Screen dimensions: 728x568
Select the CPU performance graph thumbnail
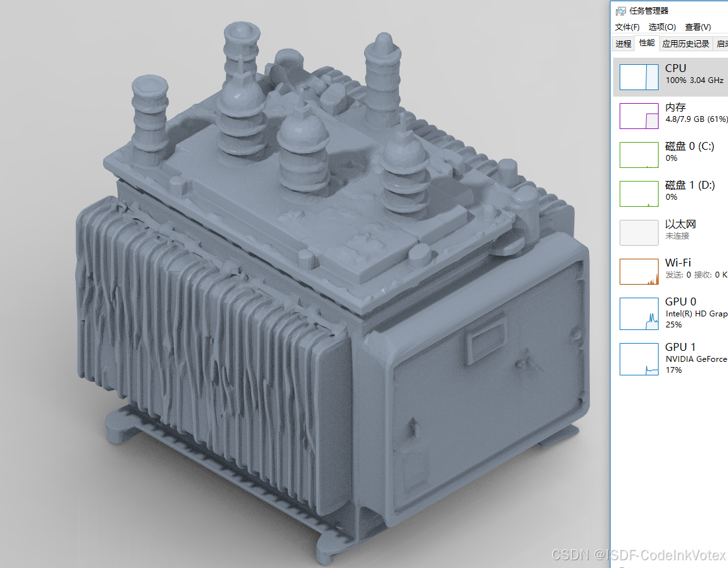[x=639, y=77]
